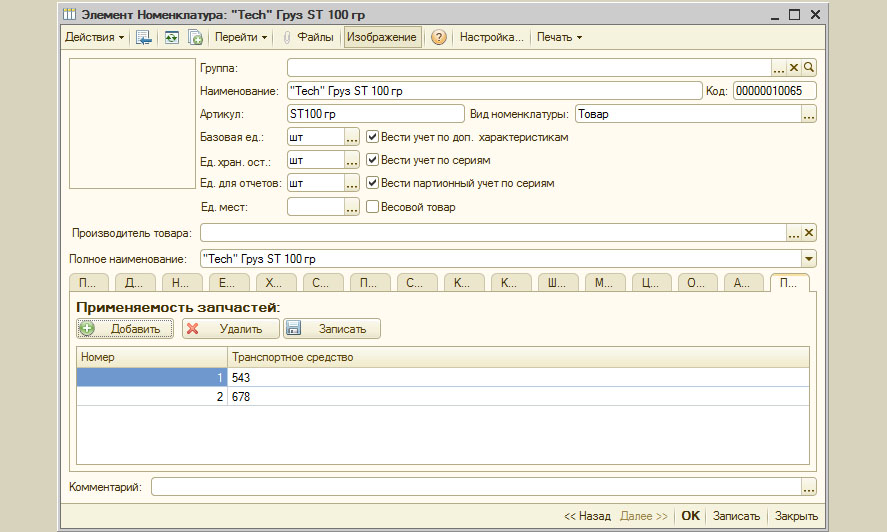The image size is (887, 532).
Task: Open the Печать dropdown menu
Action: tap(559, 37)
